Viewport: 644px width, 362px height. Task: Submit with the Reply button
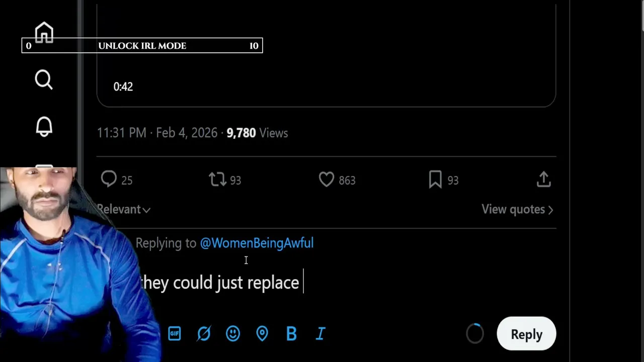click(526, 334)
